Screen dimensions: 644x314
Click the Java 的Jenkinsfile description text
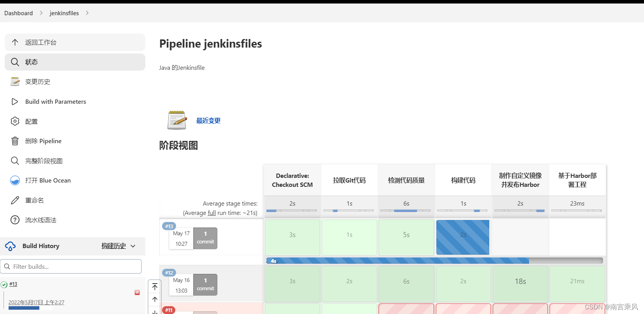(x=182, y=67)
